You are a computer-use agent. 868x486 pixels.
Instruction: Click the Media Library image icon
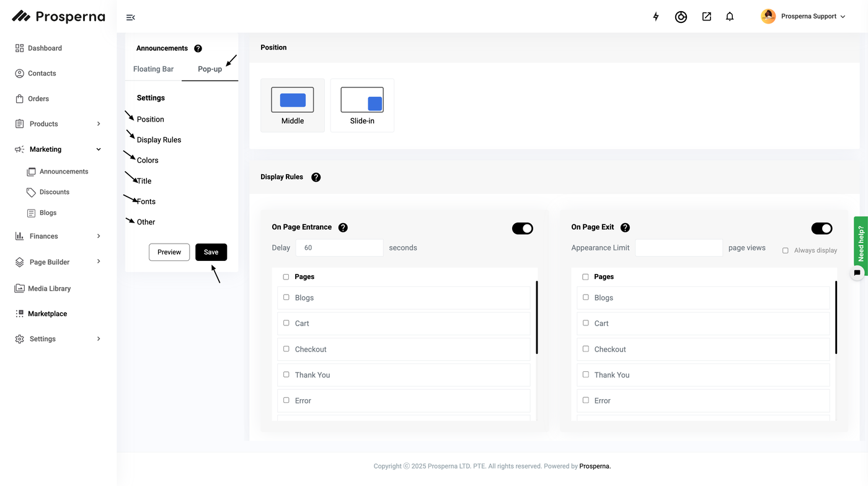(x=19, y=288)
